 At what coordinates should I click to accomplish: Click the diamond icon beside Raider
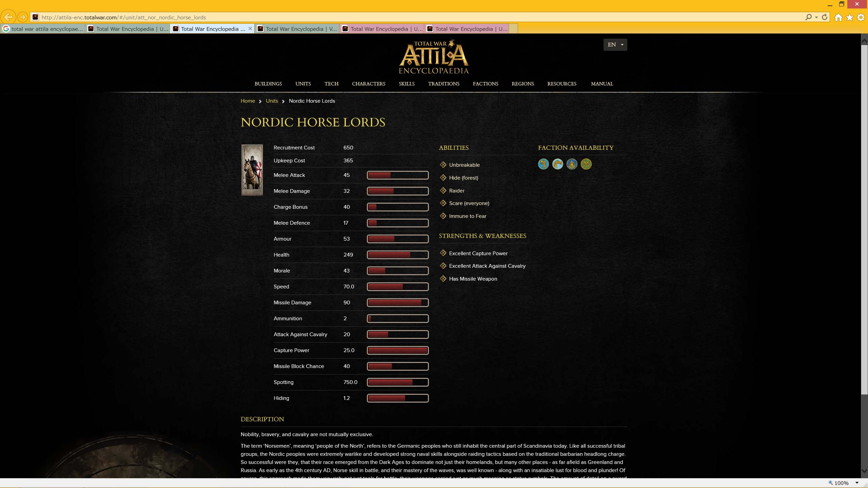point(443,190)
